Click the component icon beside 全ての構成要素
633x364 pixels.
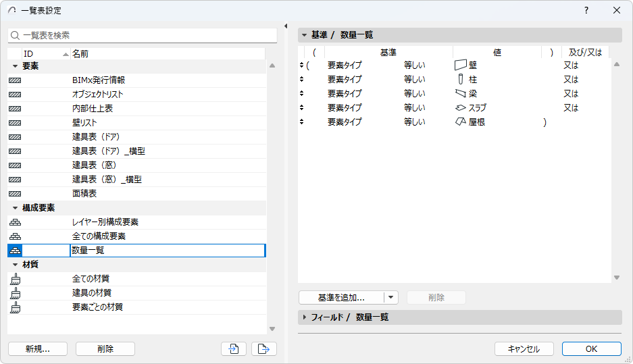pyautogui.click(x=16, y=236)
